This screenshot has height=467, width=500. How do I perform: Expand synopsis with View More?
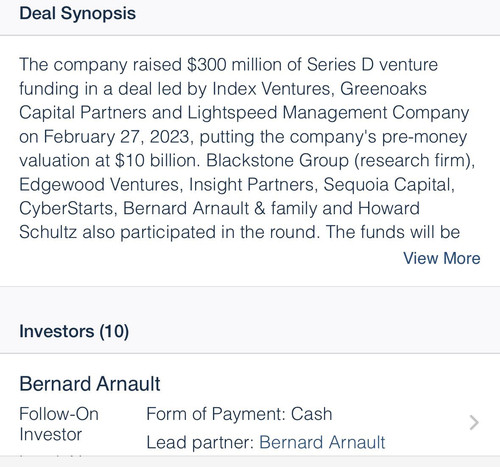pos(442,258)
